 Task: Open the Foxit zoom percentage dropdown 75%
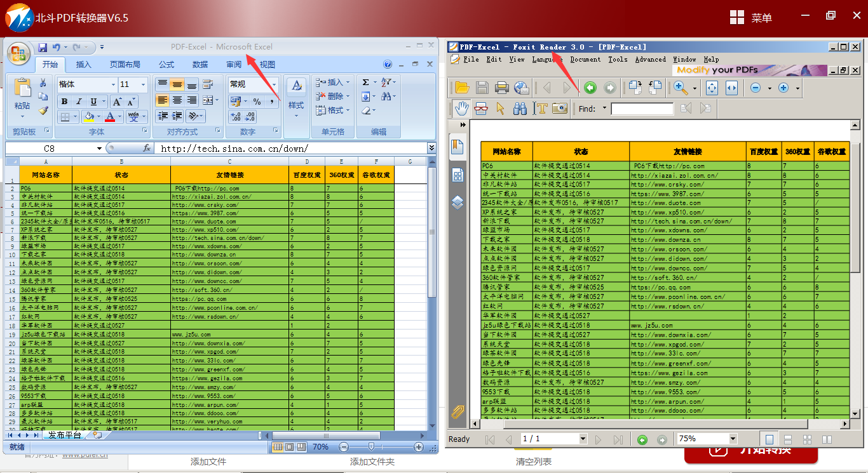[733, 439]
